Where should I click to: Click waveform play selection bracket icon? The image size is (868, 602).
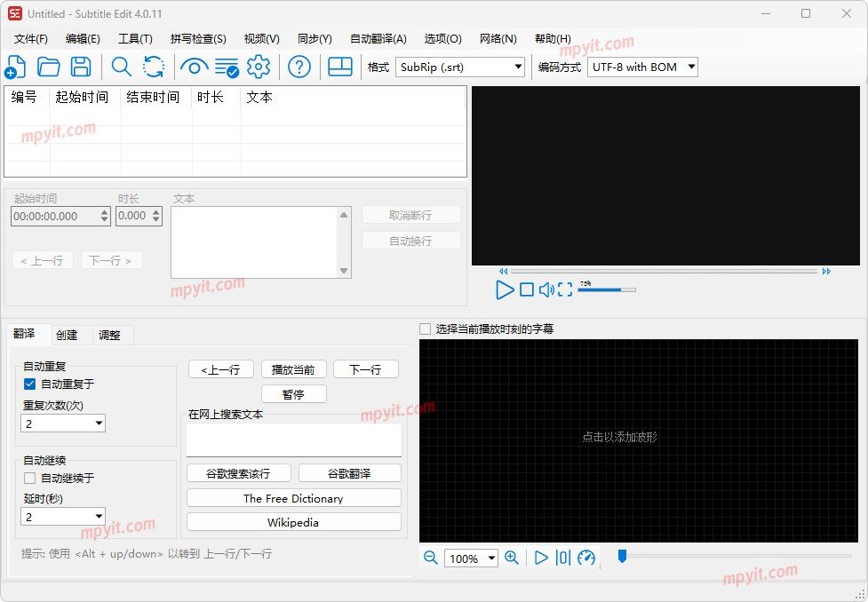(562, 558)
